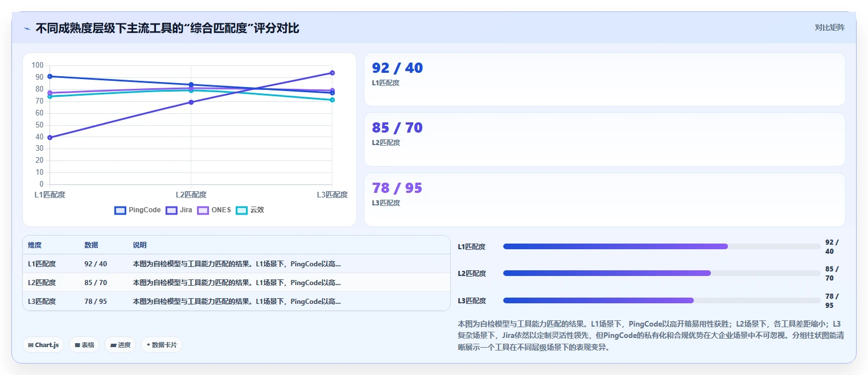Select the "78 / 95" stat card
This screenshot has width=868, height=375.
[x=604, y=200]
